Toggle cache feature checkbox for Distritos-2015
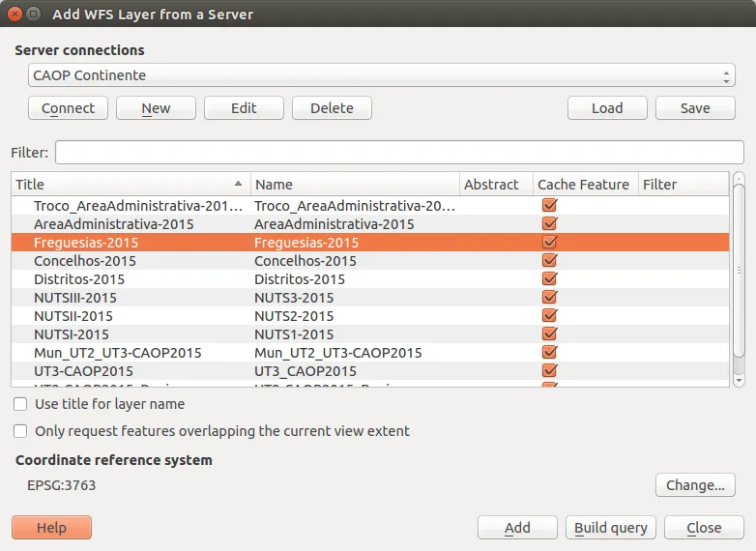756x551 pixels. 550,279
